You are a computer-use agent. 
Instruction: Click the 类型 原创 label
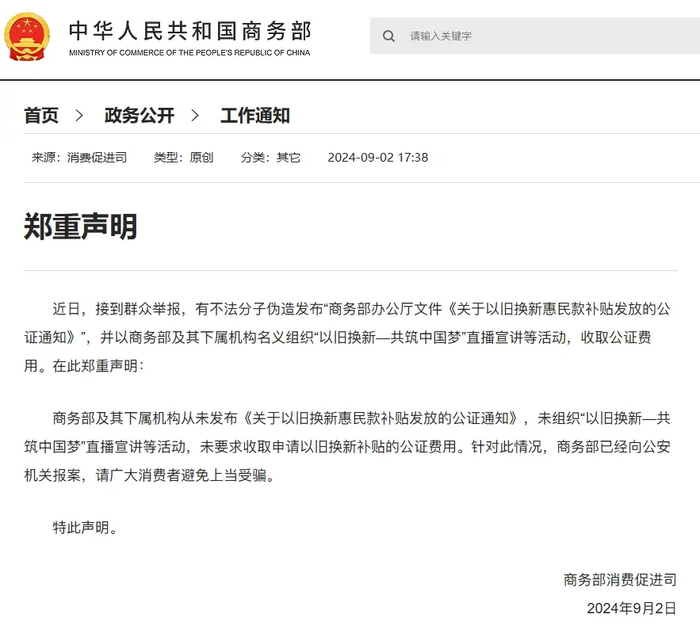183,157
